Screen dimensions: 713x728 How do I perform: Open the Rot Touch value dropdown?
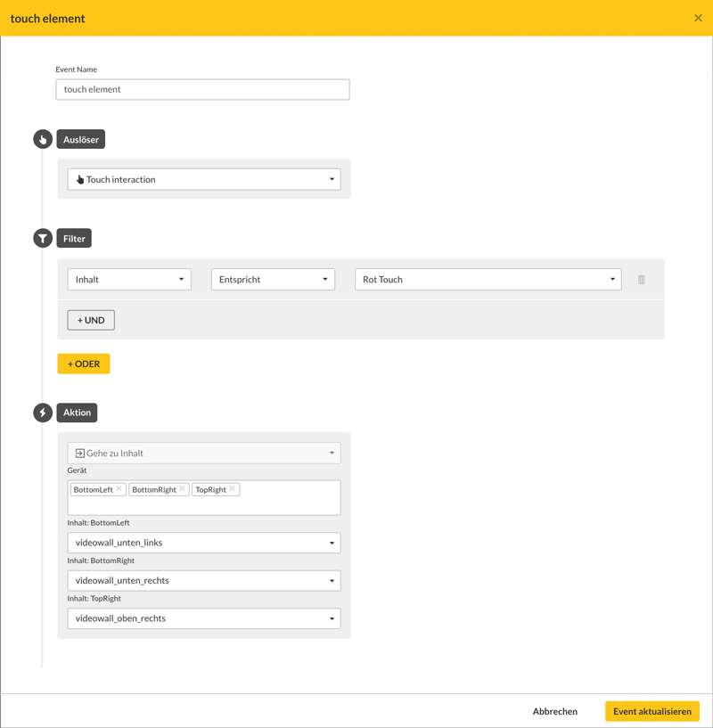(488, 280)
